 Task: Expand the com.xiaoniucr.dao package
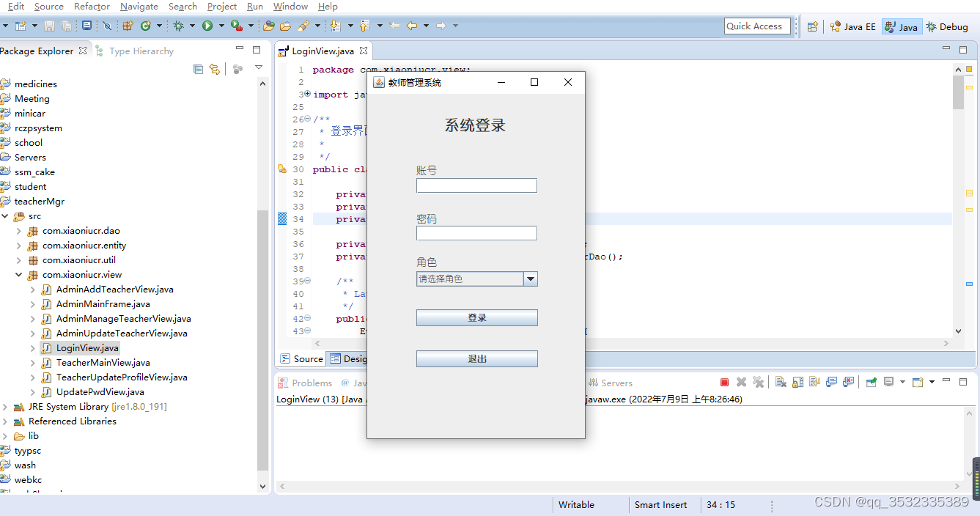[x=19, y=231]
